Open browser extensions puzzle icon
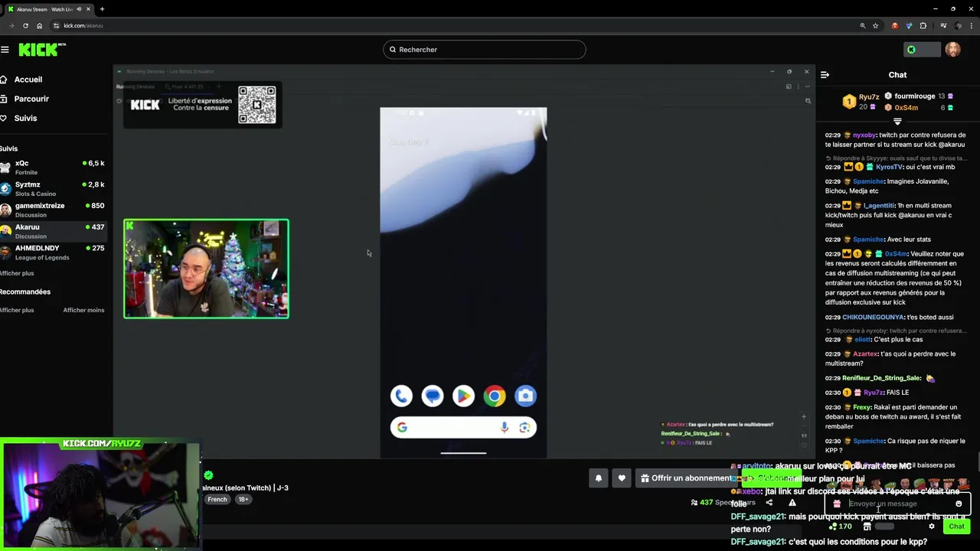Viewport: 980px width, 551px height. tap(923, 25)
